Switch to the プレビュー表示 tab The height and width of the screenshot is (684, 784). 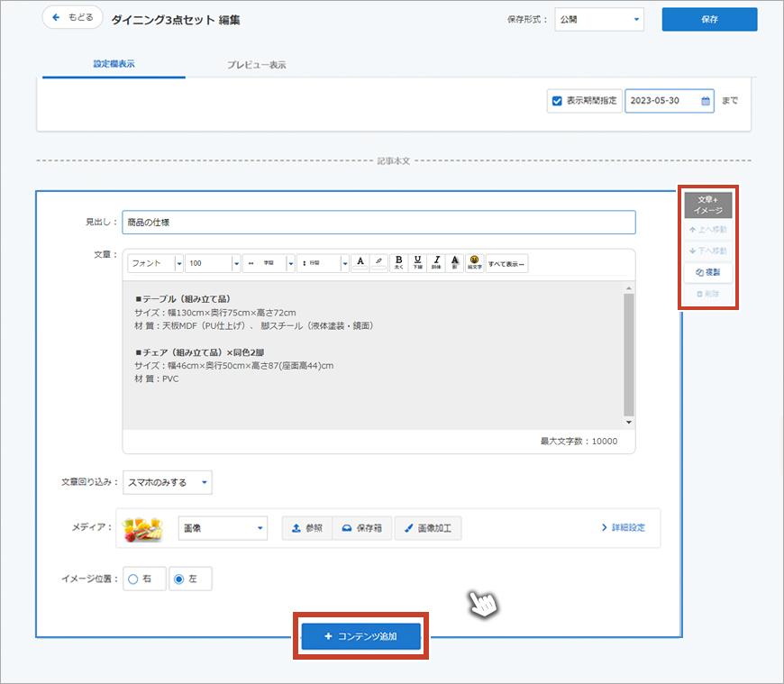257,65
